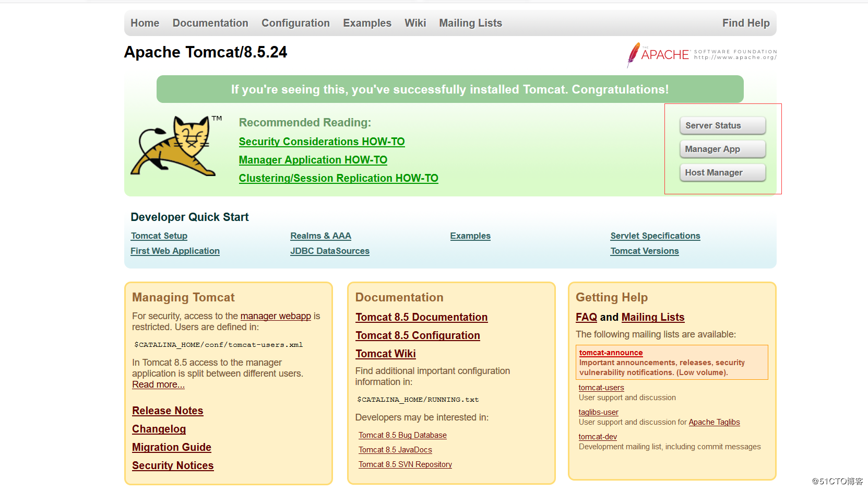The image size is (868, 490).
Task: Open the Tomcat Wiki link
Action: click(x=386, y=354)
